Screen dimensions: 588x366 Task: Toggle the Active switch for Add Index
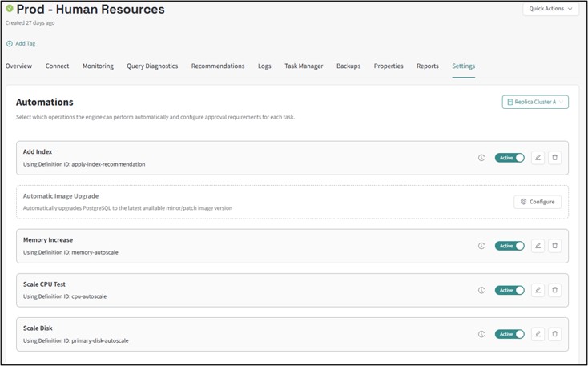(x=509, y=158)
